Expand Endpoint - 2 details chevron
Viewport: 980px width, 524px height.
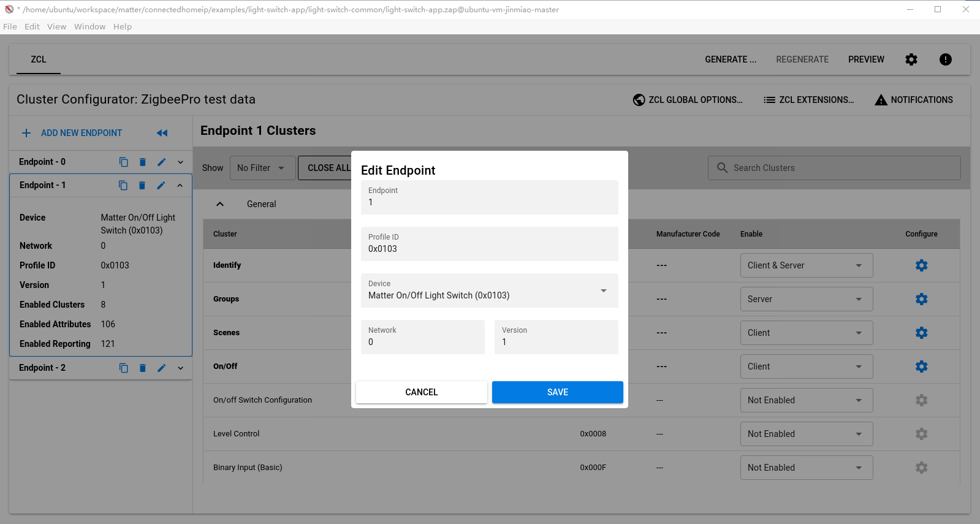pos(180,368)
